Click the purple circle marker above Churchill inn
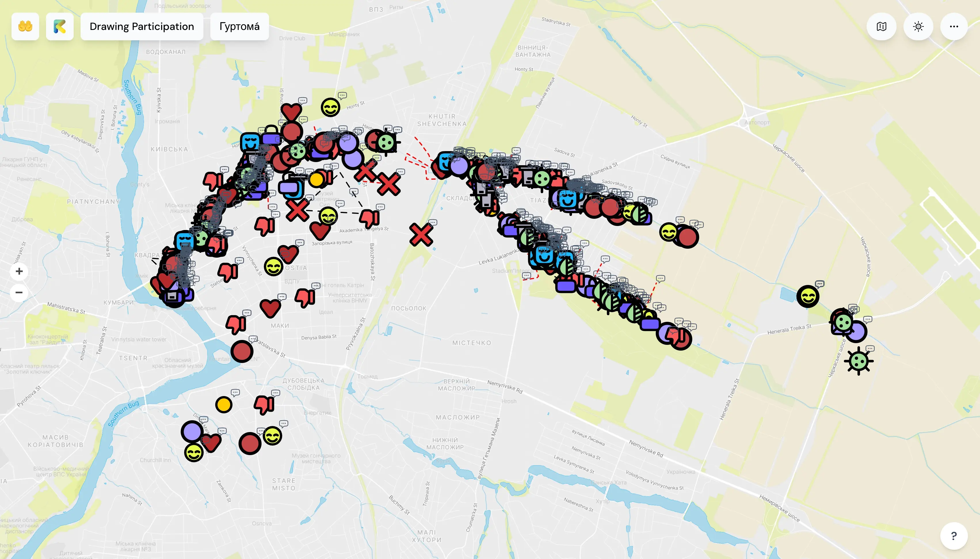 click(192, 432)
